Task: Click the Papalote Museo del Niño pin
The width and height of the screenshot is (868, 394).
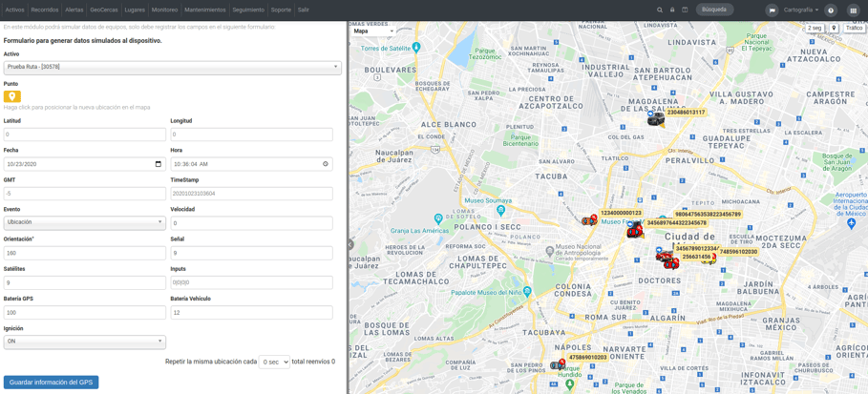Action: click(527, 291)
